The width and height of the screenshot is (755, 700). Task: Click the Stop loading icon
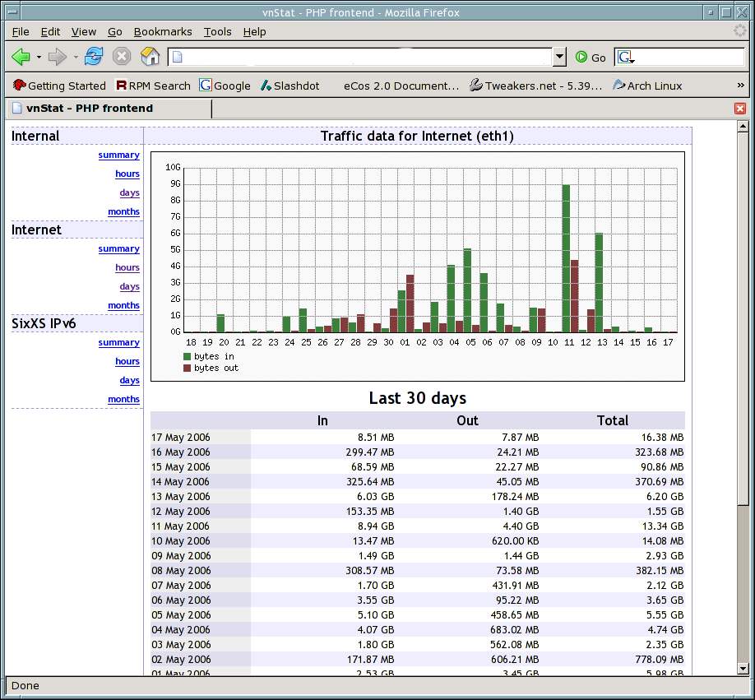point(122,56)
